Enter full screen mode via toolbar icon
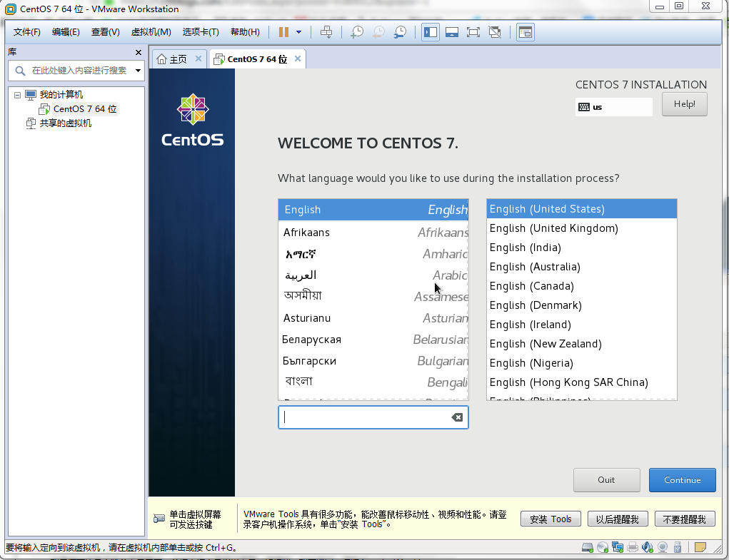Screen dimensions: 729x560 click(473, 32)
